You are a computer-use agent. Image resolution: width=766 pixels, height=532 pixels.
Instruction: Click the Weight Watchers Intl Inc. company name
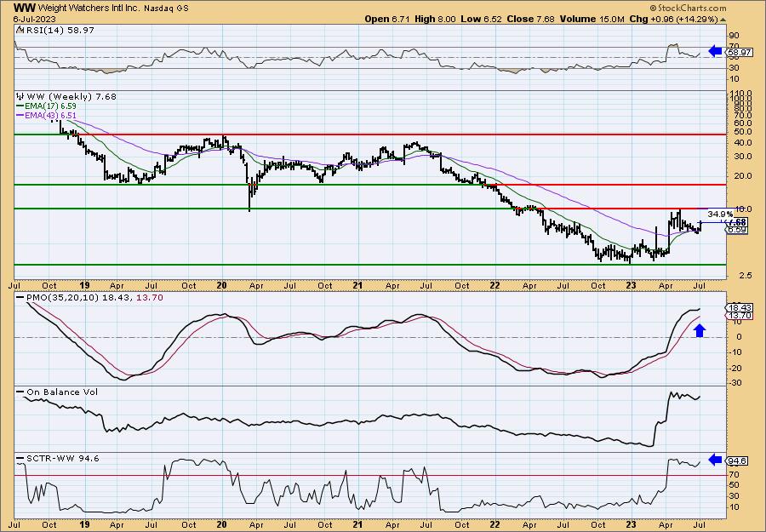(x=89, y=9)
